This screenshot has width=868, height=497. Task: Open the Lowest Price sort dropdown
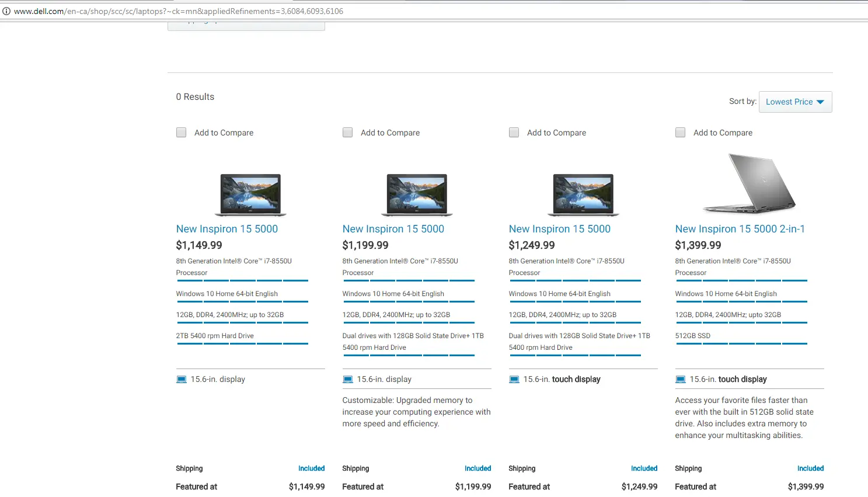click(789, 102)
